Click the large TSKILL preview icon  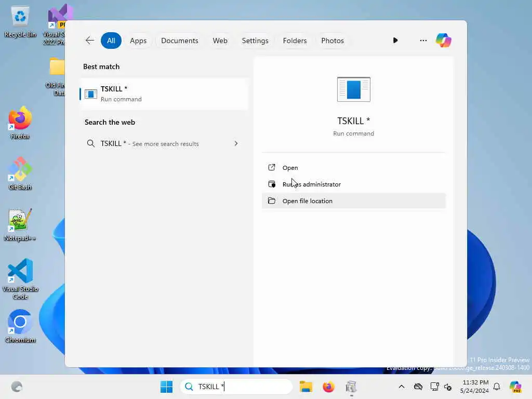point(353,89)
